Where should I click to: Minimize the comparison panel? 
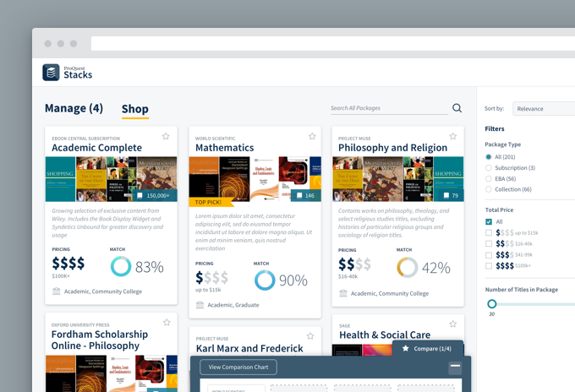click(x=455, y=367)
